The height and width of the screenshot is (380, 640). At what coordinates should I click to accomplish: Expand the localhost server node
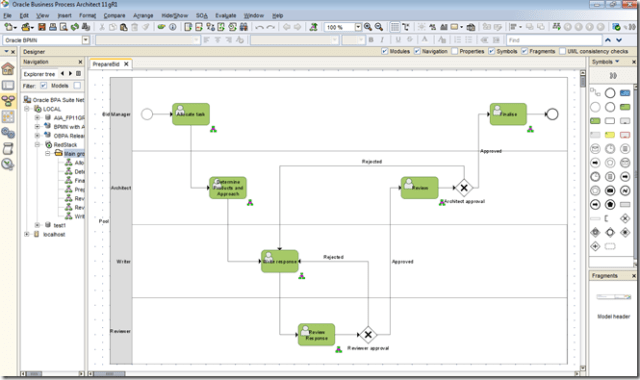[27, 234]
